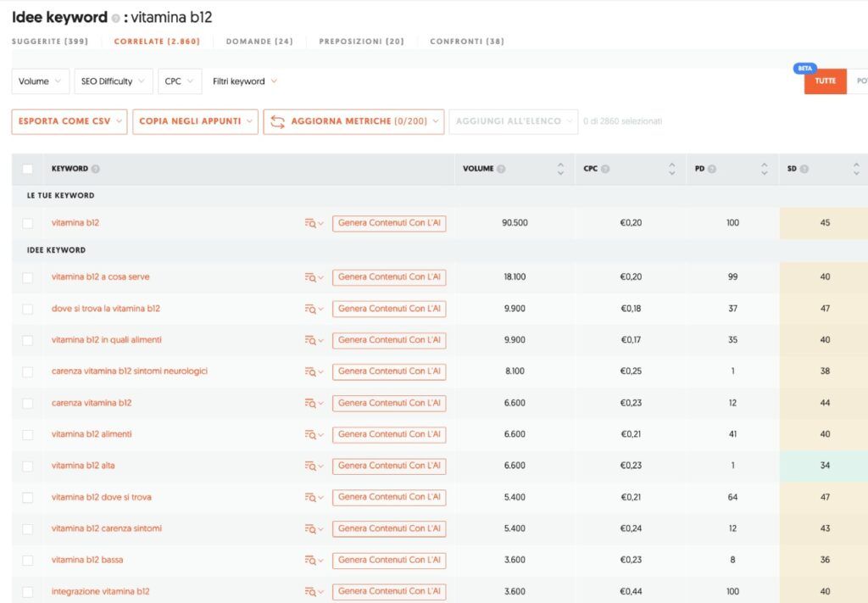The image size is (868, 603).
Task: Open search-results icon for vitamina b12 bassa
Action: 314,561
